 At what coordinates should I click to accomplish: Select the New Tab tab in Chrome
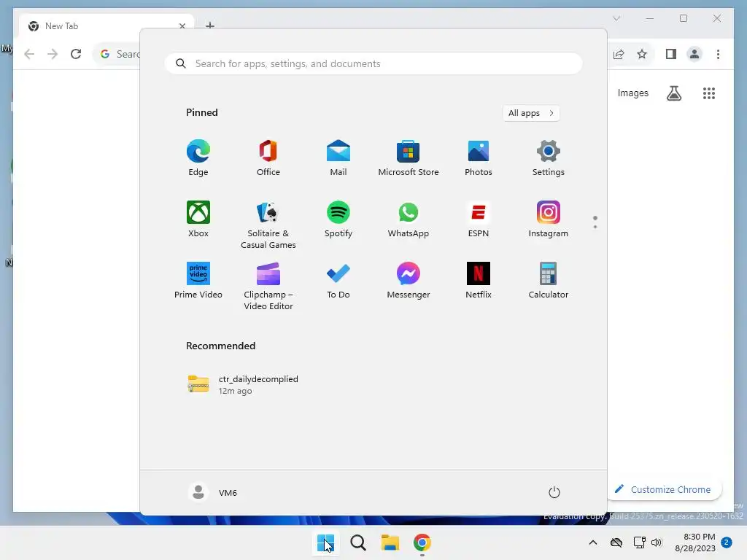(x=107, y=26)
